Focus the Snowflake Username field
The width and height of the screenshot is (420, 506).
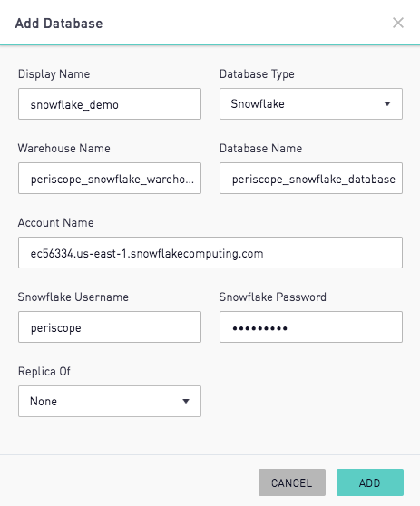(x=110, y=326)
